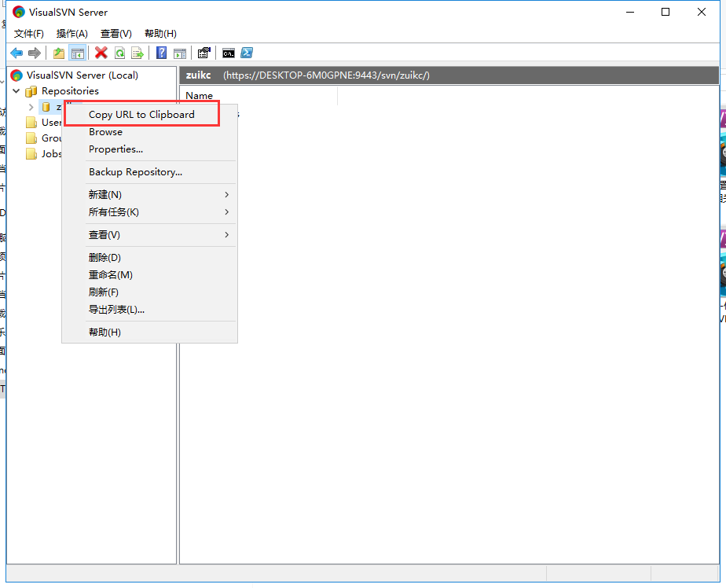
Task: Launch the command prompt toolbar icon
Action: (229, 53)
